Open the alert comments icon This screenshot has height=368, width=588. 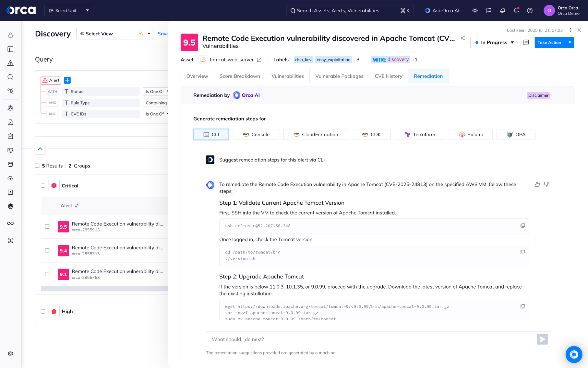click(x=526, y=42)
